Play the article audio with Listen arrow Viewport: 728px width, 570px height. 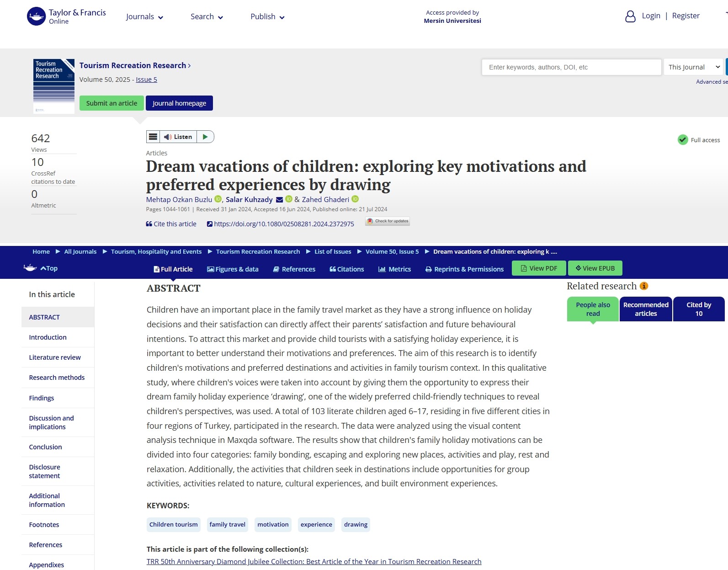point(205,137)
